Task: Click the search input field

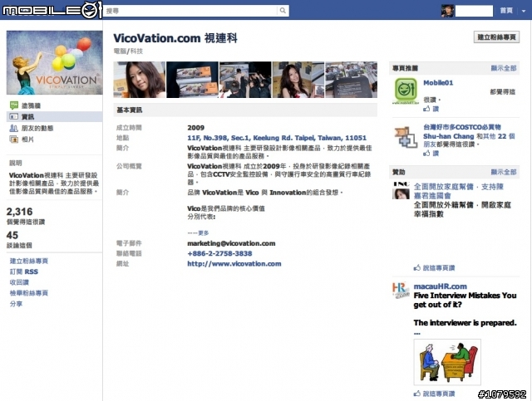Action: 191,11
